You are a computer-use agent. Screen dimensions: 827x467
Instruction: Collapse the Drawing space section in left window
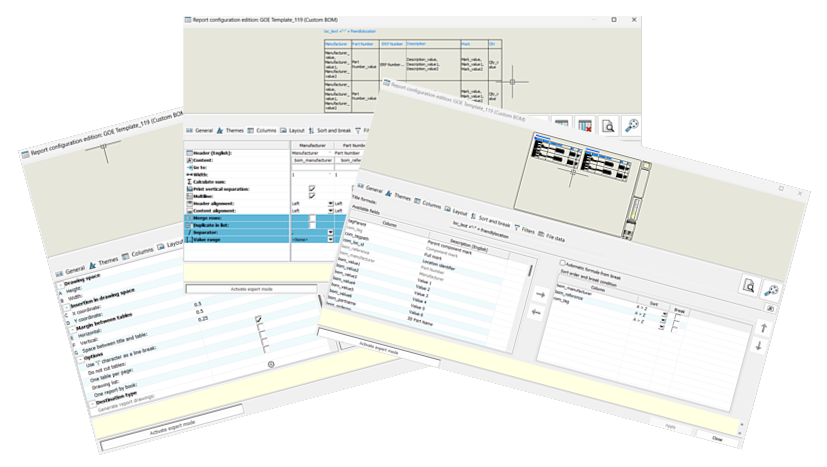[x=60, y=285]
